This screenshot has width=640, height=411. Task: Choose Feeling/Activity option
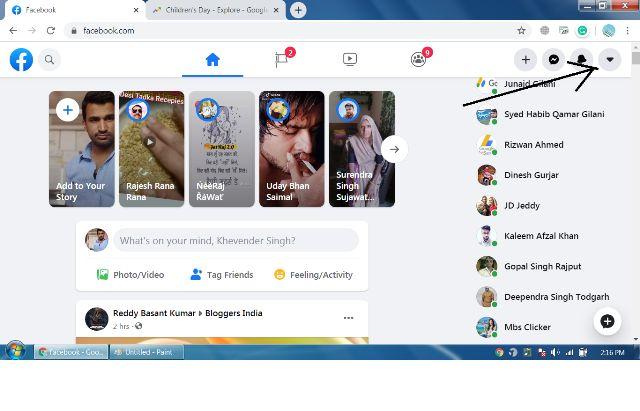(x=313, y=275)
